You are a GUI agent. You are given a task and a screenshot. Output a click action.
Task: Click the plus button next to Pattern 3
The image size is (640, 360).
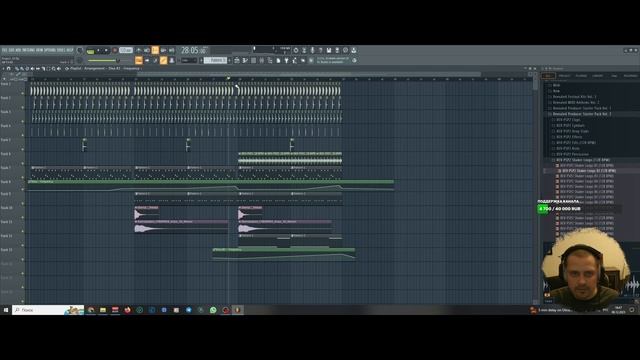[x=229, y=60]
